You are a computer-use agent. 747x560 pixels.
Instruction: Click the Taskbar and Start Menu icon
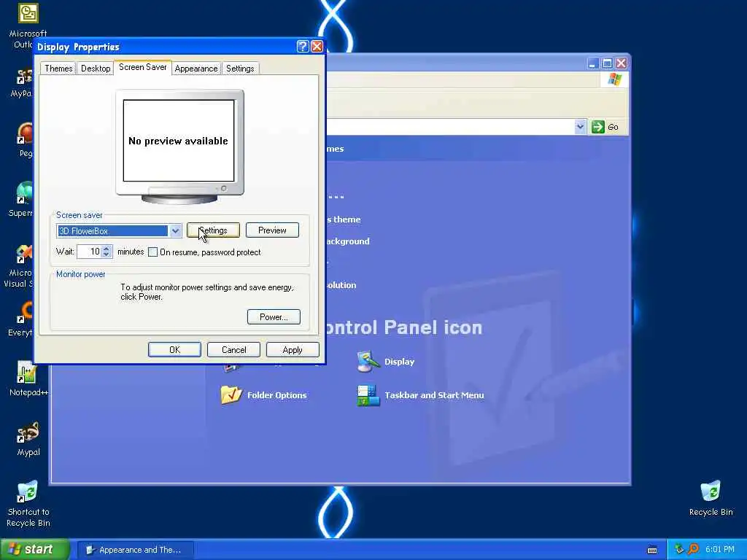[368, 395]
